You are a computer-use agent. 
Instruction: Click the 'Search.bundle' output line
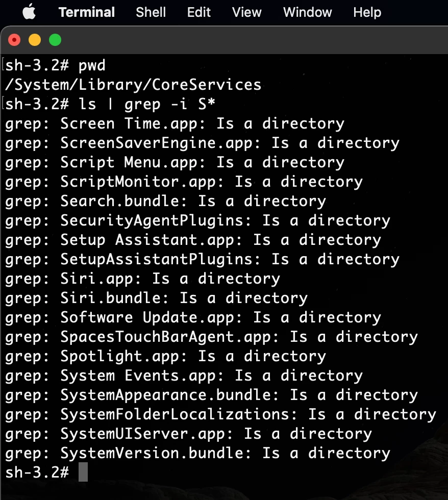click(166, 201)
